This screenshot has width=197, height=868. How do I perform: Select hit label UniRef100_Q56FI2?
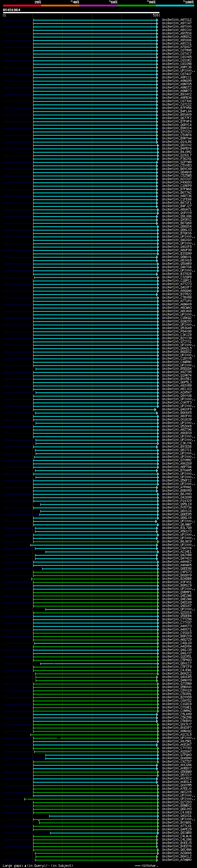177,481
